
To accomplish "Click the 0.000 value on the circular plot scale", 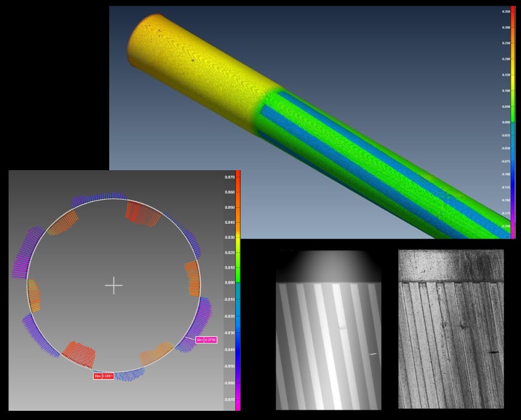I will pos(229,282).
